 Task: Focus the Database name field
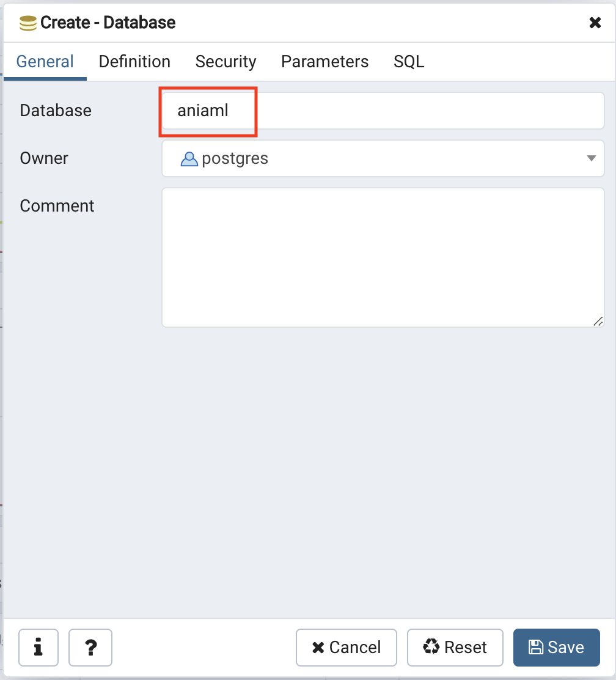pos(383,111)
